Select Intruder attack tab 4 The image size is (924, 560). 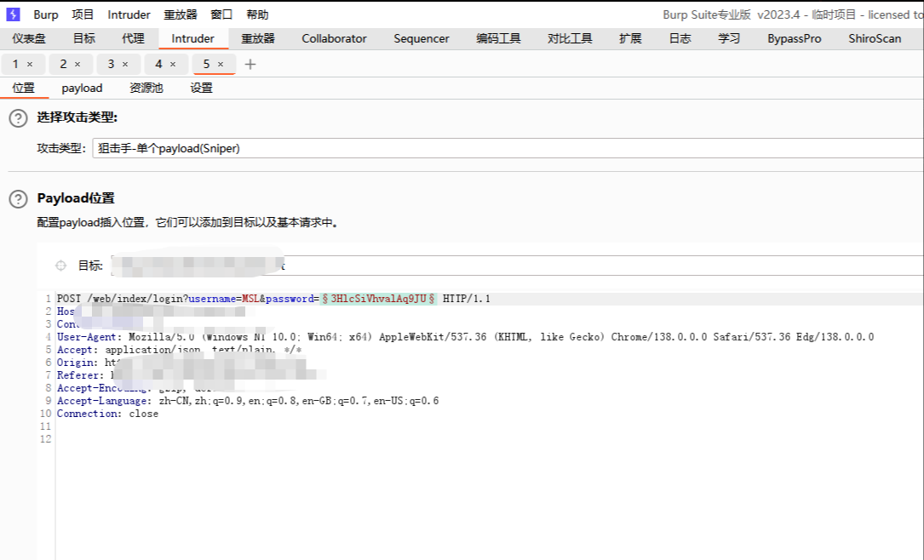click(x=158, y=64)
